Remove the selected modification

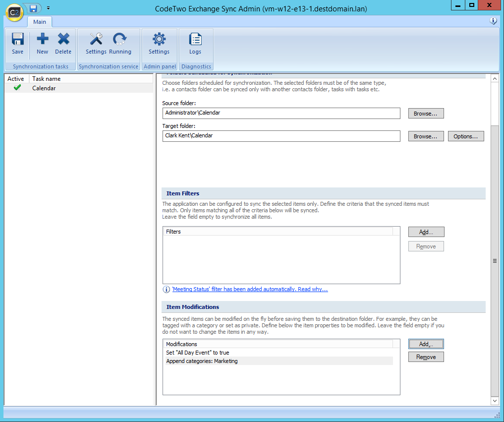coord(426,357)
